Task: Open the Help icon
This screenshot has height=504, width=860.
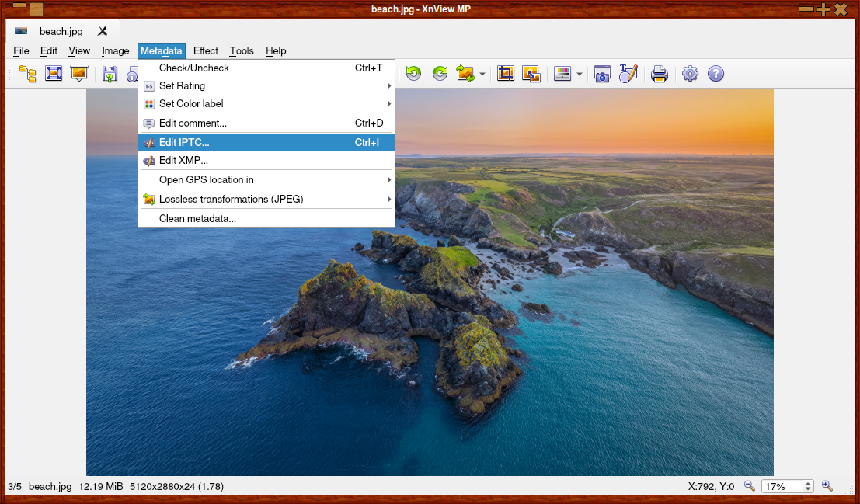Action: pos(716,73)
